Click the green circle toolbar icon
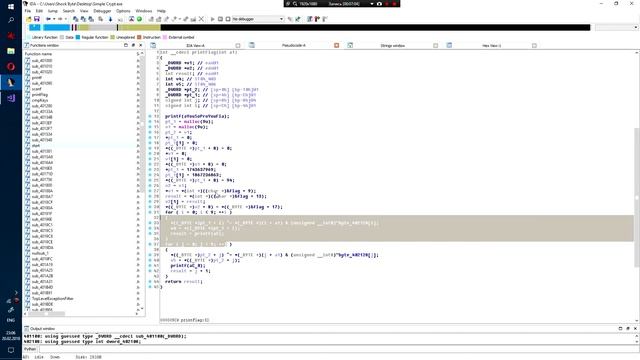 click(x=139, y=19)
